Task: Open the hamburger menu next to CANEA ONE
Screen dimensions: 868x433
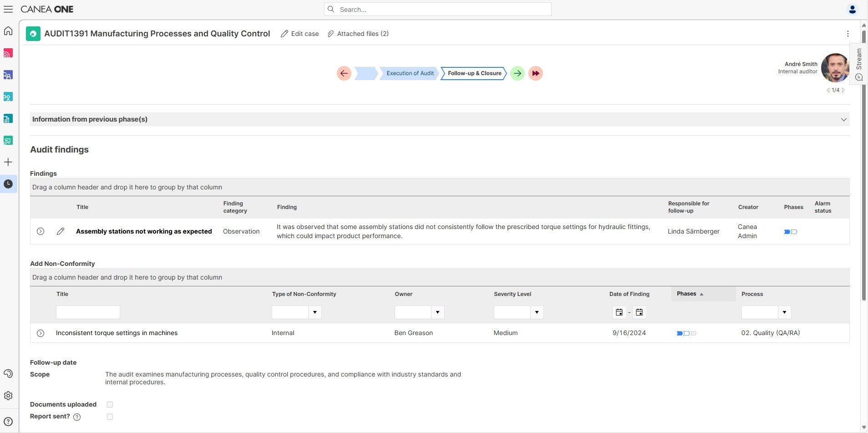Action: 8,9
